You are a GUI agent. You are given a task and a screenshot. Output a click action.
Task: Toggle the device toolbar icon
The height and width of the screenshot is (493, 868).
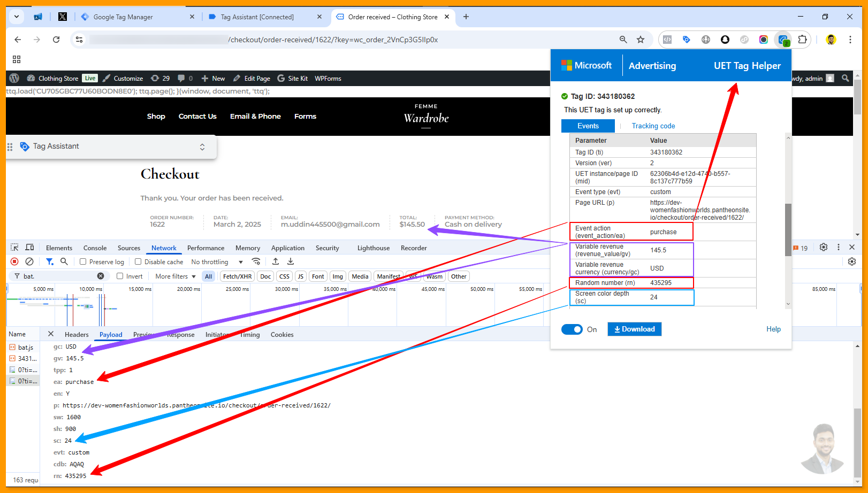click(30, 248)
